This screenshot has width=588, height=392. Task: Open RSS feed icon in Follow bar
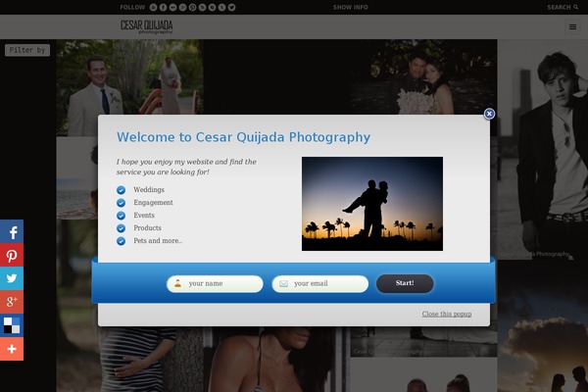202,7
